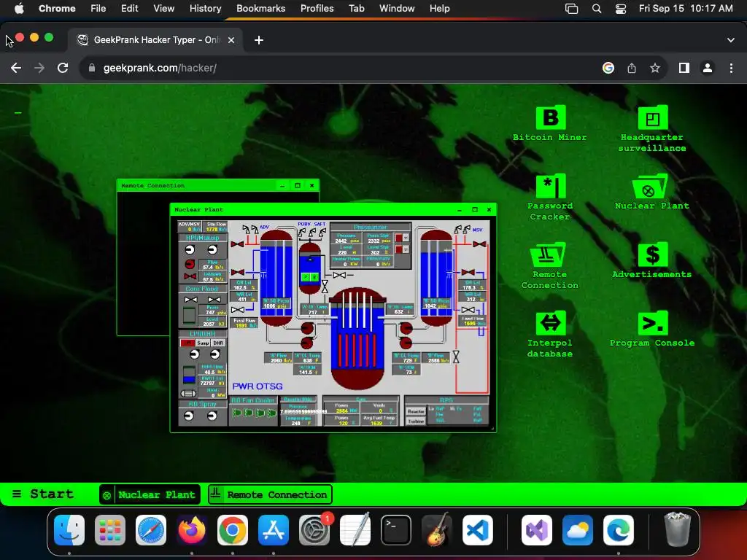Close the GeekPrank Hacker Typer tab
Viewport: 747px width, 560px height.
click(x=231, y=40)
